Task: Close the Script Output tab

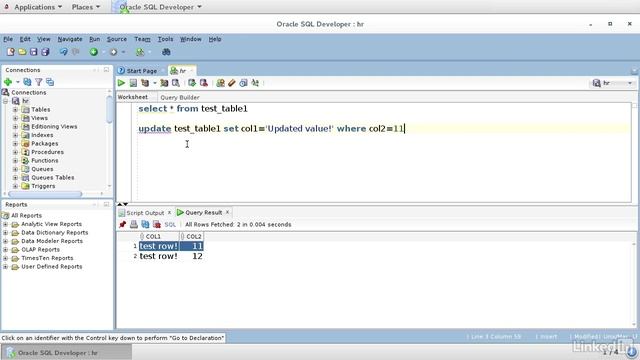Action: click(x=169, y=213)
